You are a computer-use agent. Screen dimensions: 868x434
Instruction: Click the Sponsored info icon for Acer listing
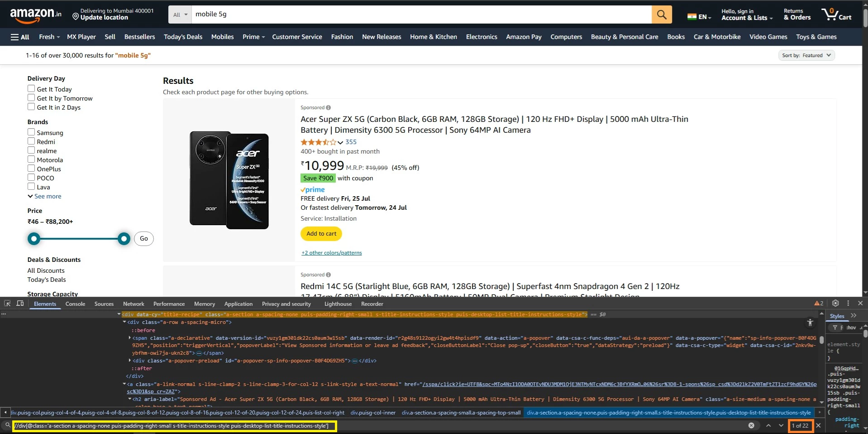[328, 108]
